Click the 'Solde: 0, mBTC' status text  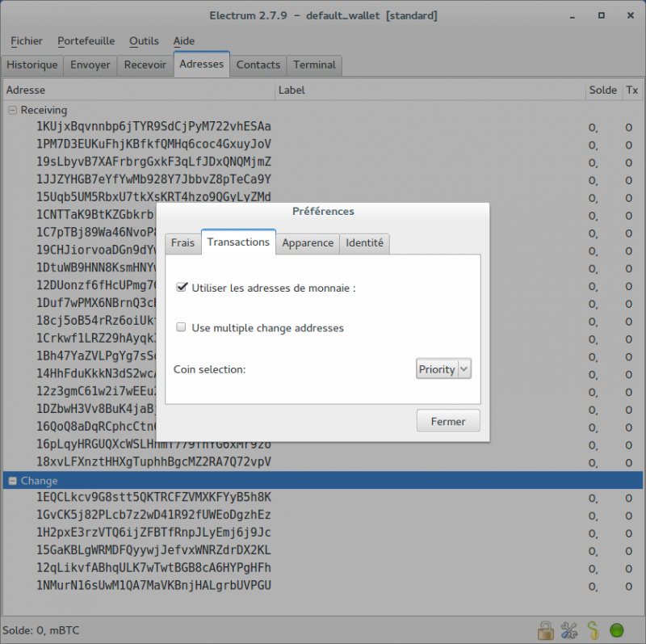41,630
